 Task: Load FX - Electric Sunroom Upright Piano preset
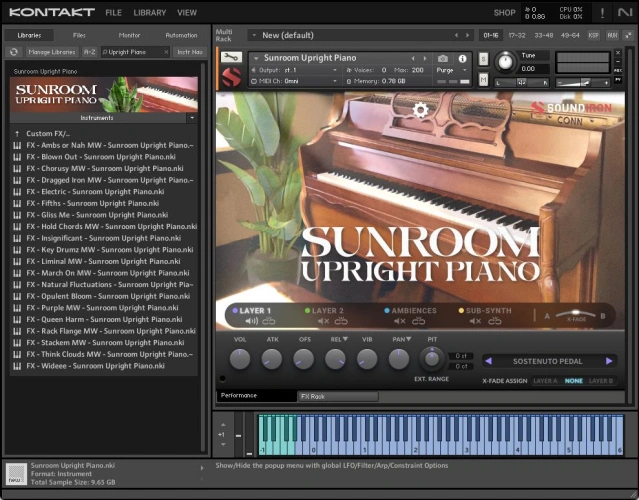[95, 191]
